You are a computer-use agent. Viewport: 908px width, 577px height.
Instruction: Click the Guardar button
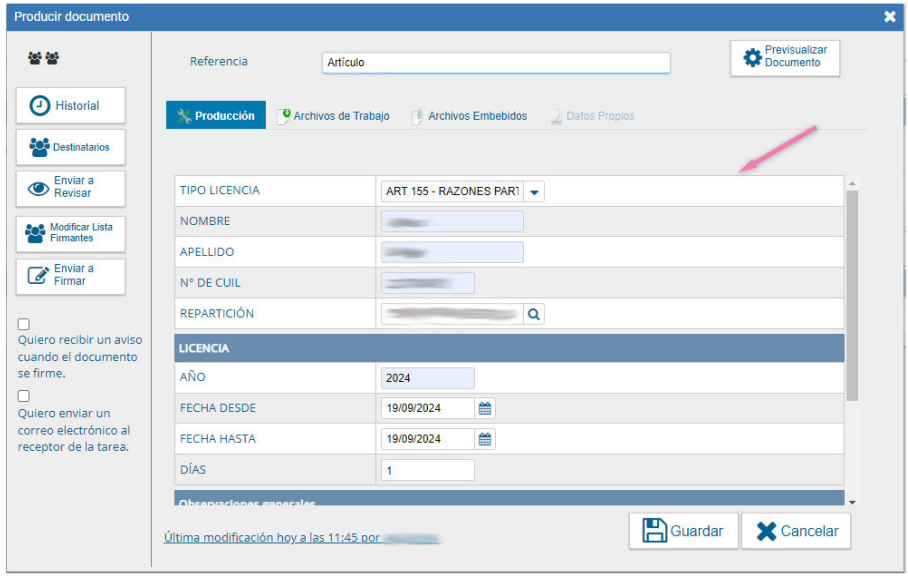pyautogui.click(x=683, y=531)
